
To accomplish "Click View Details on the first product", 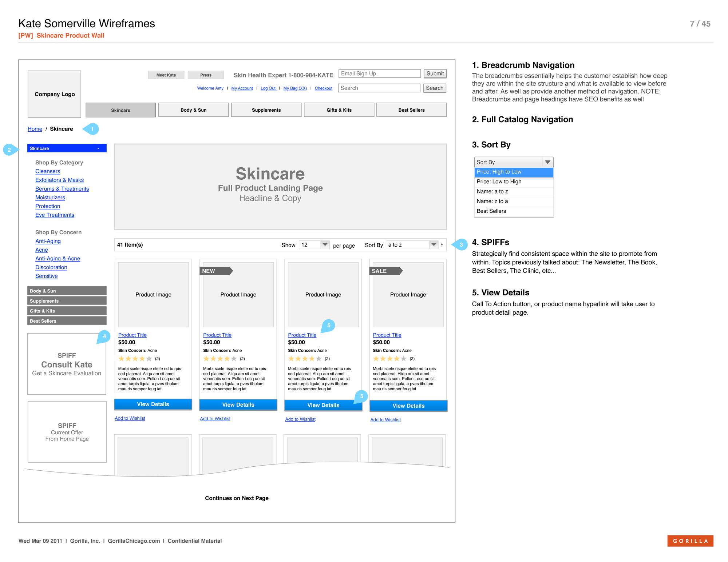I will coord(153,404).
